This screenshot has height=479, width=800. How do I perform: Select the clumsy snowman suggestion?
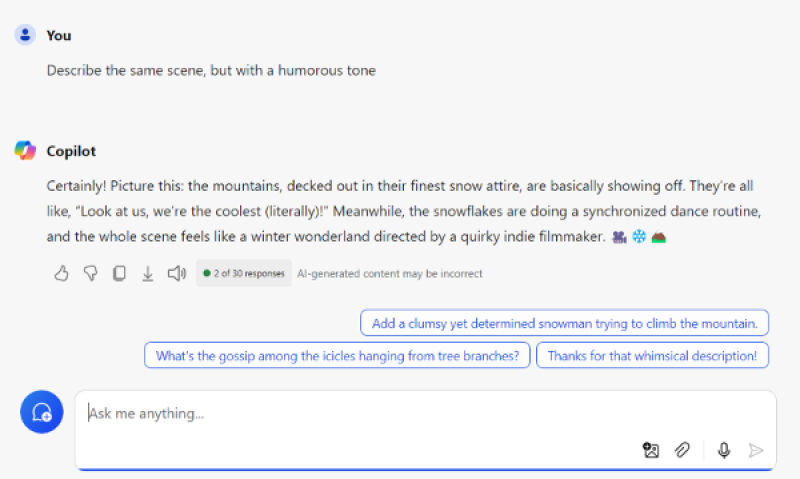pyautogui.click(x=564, y=323)
